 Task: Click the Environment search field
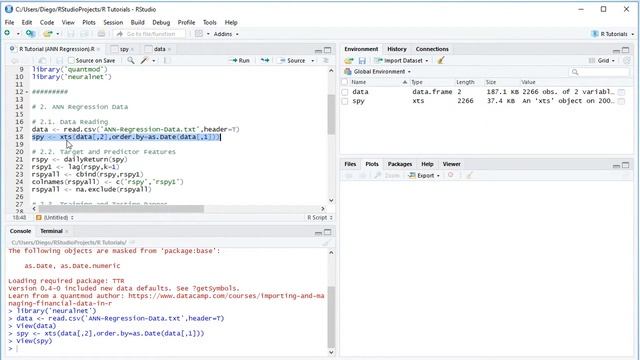pos(599,72)
